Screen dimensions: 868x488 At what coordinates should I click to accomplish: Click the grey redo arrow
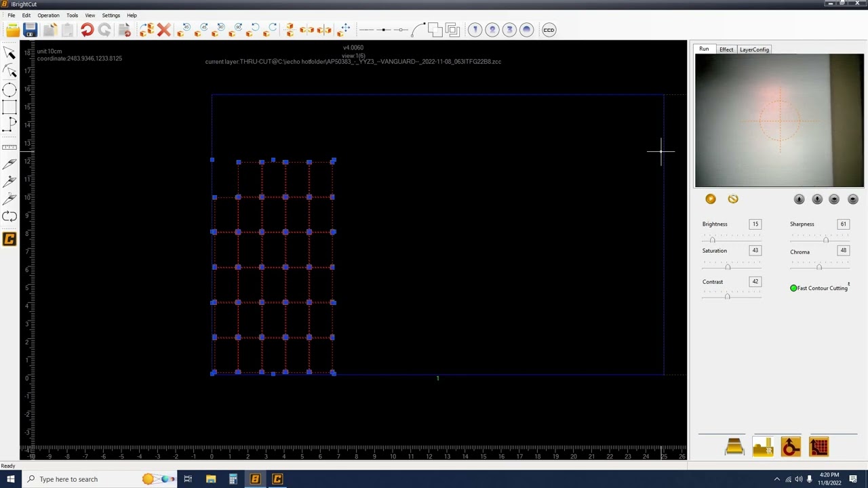(104, 30)
